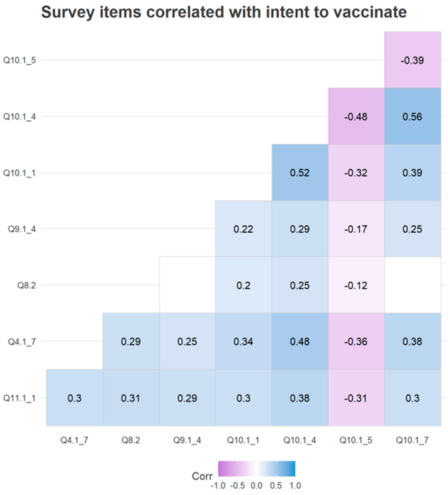Image resolution: width=448 pixels, height=495 pixels.
Task: Select the 0.31 cell in the bottom row
Action: pos(131,398)
